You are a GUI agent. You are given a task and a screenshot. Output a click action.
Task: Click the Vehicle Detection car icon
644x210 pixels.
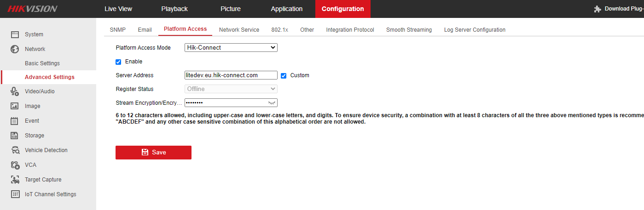15,150
